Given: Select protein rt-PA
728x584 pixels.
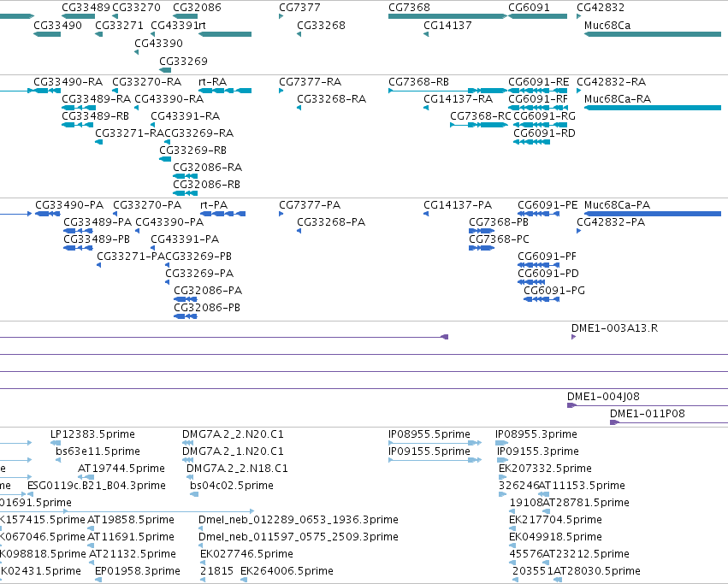Looking at the screenshot, I should [x=214, y=206].
